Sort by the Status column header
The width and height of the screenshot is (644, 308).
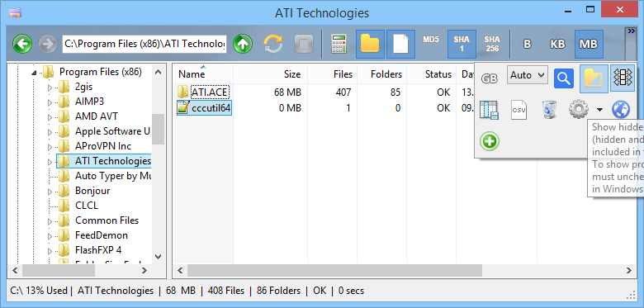coord(431,74)
